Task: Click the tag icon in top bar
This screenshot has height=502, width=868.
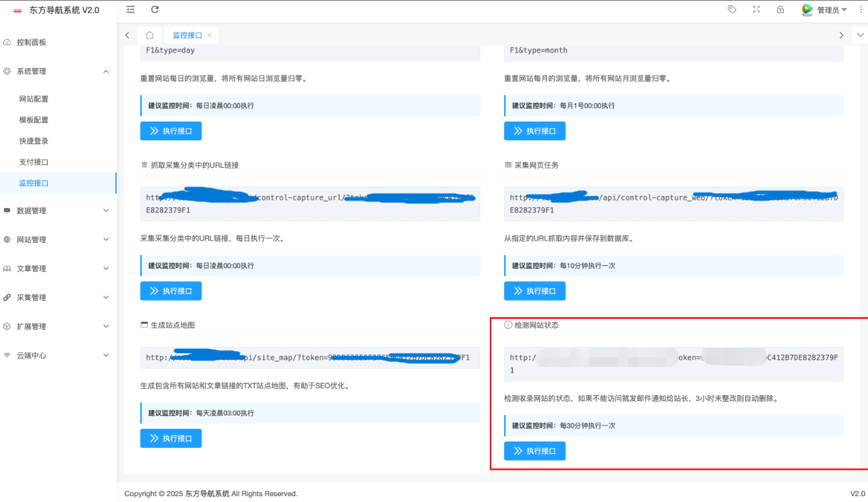Action: (731, 9)
